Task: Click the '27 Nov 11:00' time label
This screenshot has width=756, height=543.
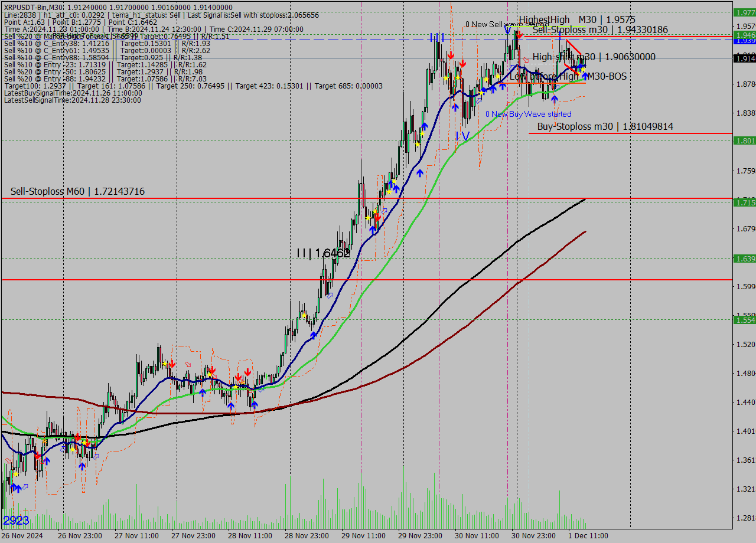Action: pyautogui.click(x=136, y=536)
